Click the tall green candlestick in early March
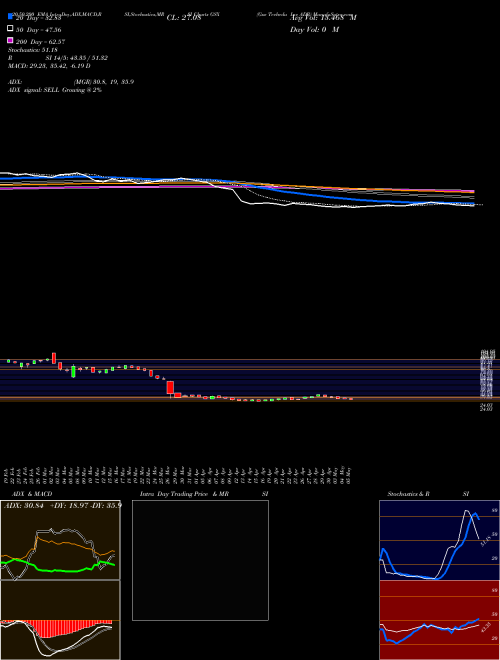The height and width of the screenshot is (660, 500). click(73, 371)
